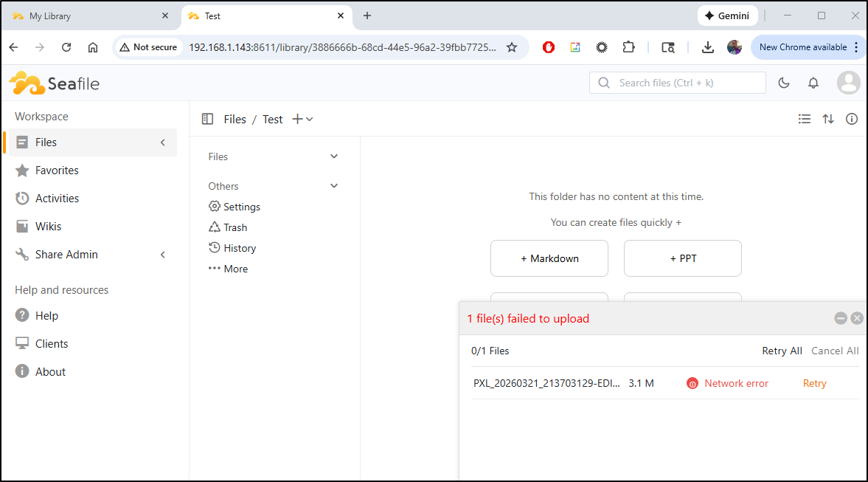Collapse the Others section chevron

334,186
